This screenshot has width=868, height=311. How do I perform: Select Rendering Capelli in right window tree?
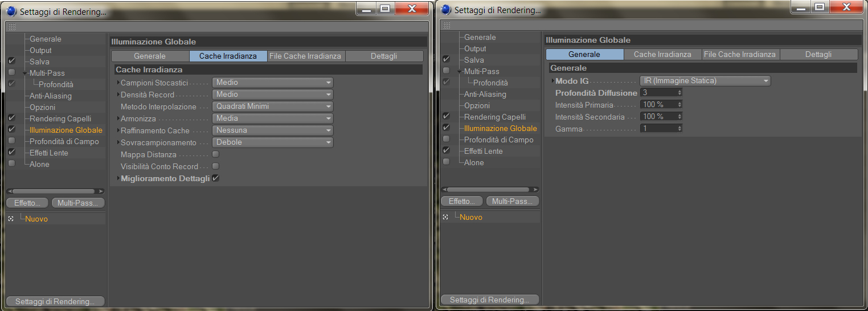(x=494, y=117)
